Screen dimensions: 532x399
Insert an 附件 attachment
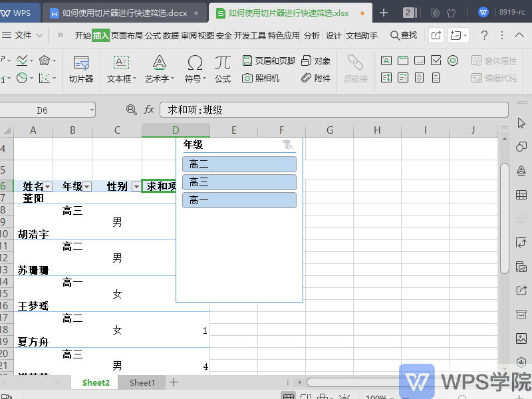pyautogui.click(x=315, y=78)
